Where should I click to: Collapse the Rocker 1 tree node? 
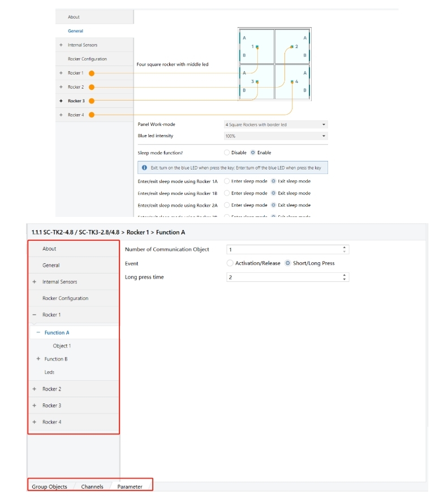(x=35, y=315)
